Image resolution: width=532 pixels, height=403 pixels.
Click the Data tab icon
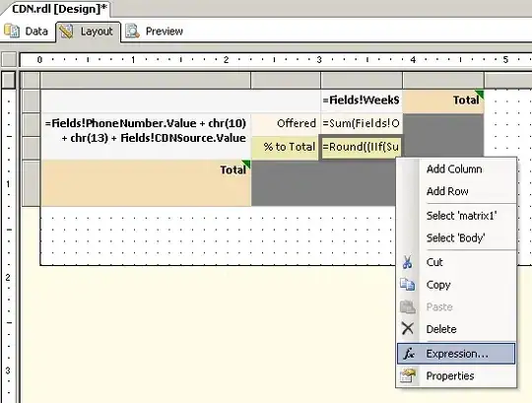12,31
